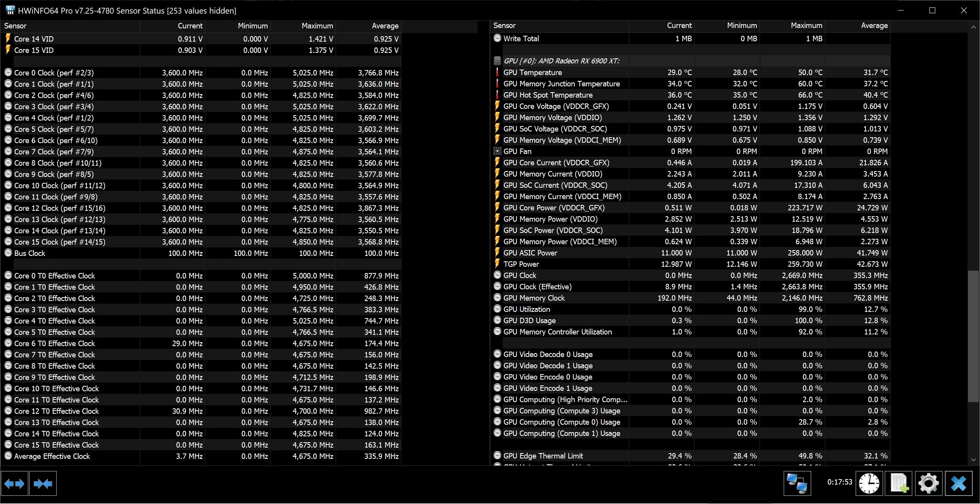Image resolution: width=980 pixels, height=504 pixels.
Task: Click the thermometer icon of GPU Hot Spot Temperature
Action: 497,95
